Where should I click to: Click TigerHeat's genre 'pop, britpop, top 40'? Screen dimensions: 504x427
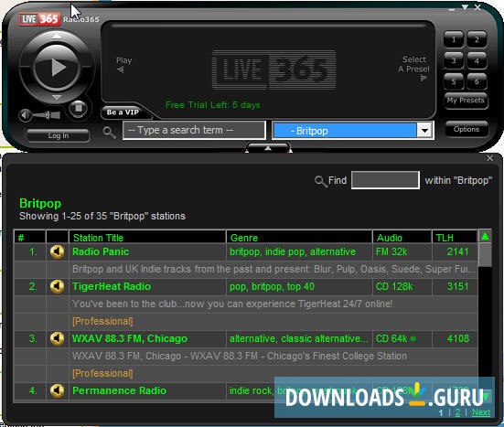272,286
